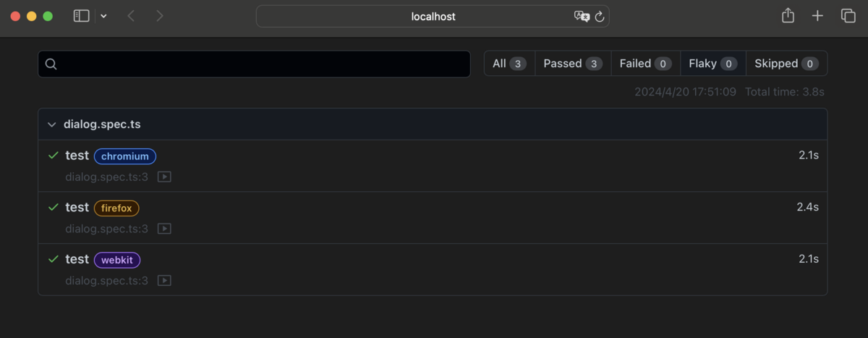Show tab overview icon
The height and width of the screenshot is (338, 868).
pyautogui.click(x=848, y=16)
